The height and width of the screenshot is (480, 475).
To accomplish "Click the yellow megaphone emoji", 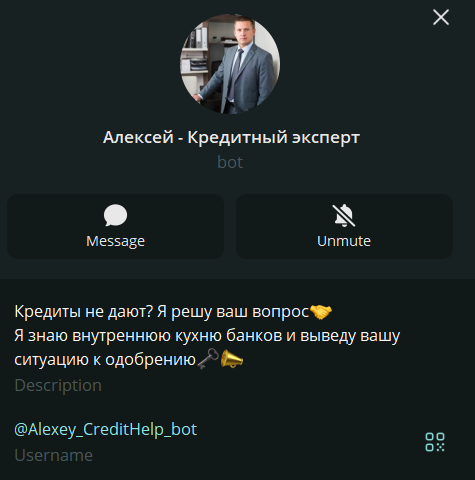I will coord(232,359).
